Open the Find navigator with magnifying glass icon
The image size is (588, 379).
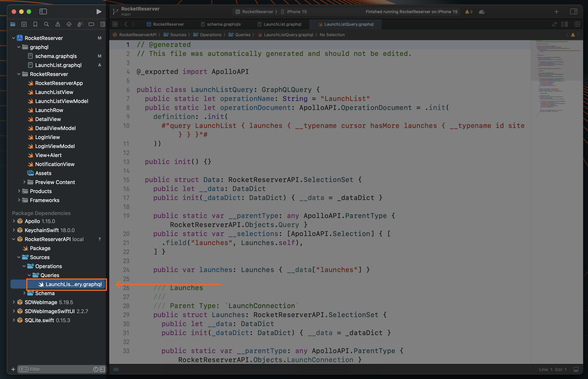click(x=47, y=24)
